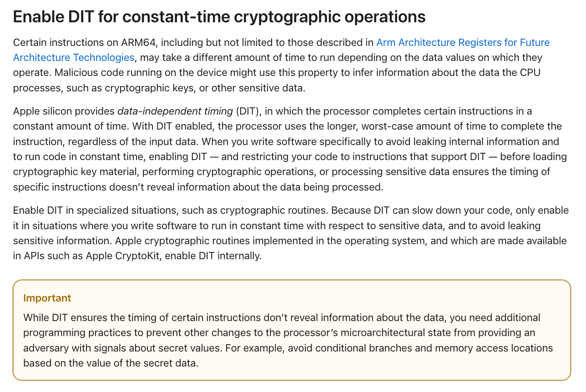Click the paragraph beginning 'Enable DIT in specialized situations'
The height and width of the screenshot is (392, 586).
[x=291, y=233]
